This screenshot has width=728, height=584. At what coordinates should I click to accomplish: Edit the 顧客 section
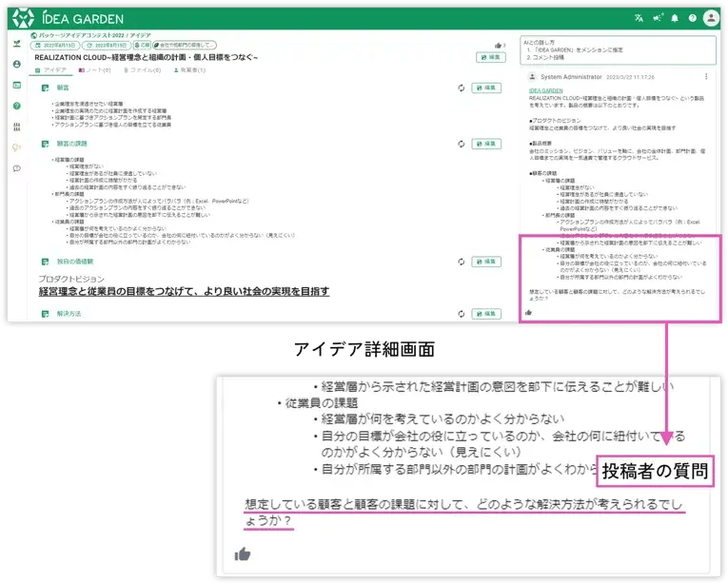tap(486, 88)
